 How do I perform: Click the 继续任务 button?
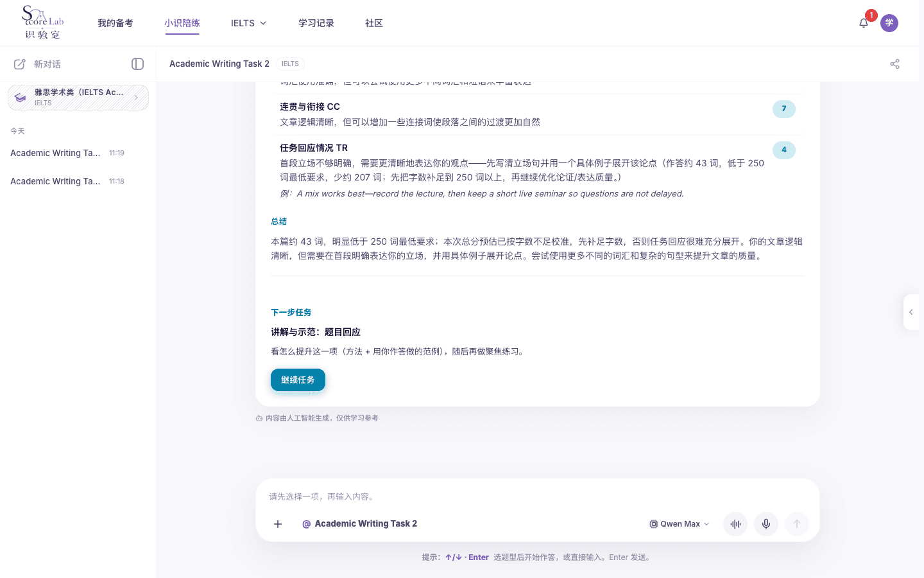pyautogui.click(x=298, y=380)
